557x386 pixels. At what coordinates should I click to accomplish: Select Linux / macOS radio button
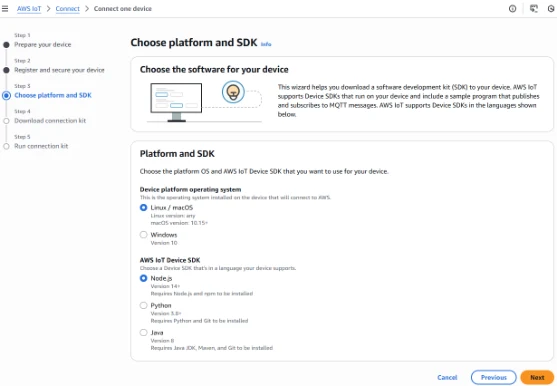[144, 207]
